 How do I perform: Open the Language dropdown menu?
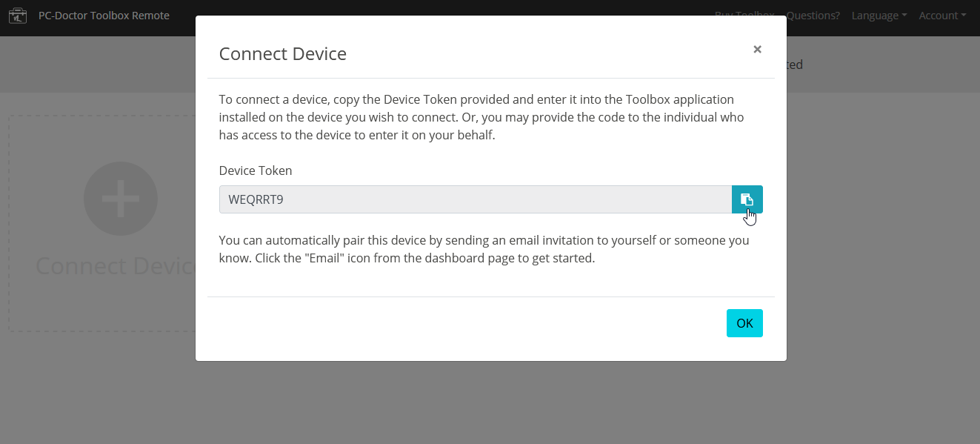point(879,16)
